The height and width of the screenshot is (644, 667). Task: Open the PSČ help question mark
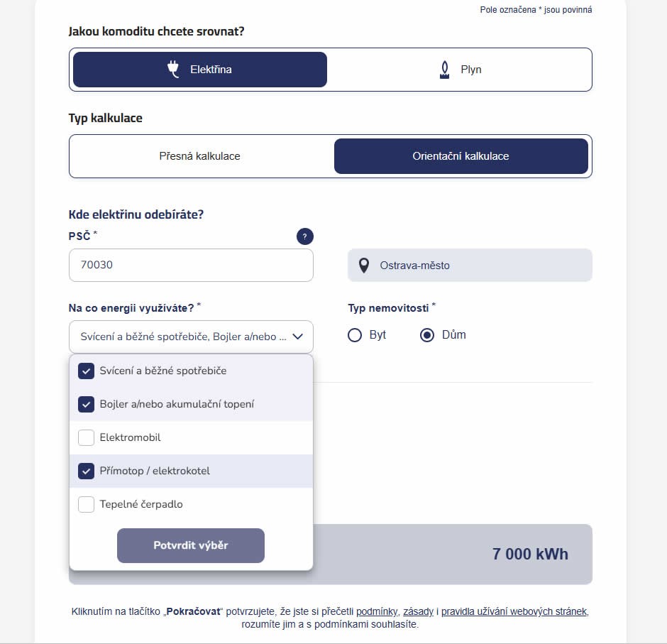[x=304, y=236]
